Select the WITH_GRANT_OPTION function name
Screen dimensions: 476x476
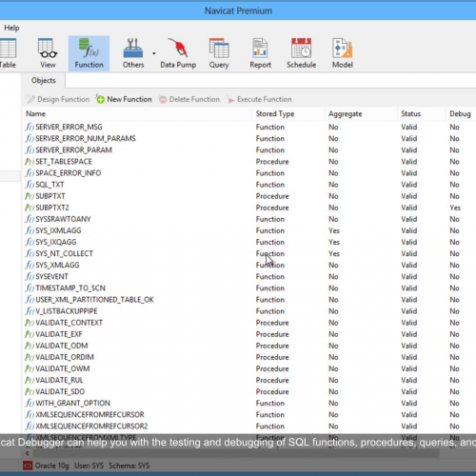click(73, 403)
